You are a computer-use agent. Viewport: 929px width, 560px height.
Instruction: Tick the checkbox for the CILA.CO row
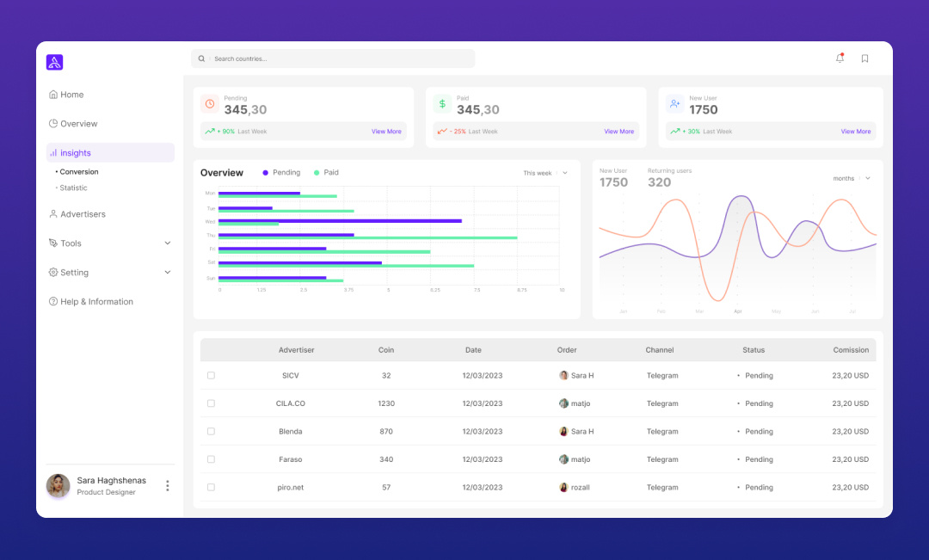(x=211, y=403)
